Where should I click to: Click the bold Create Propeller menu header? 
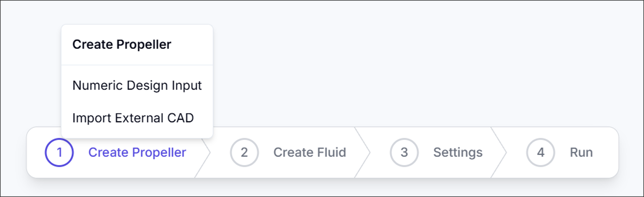(x=122, y=45)
